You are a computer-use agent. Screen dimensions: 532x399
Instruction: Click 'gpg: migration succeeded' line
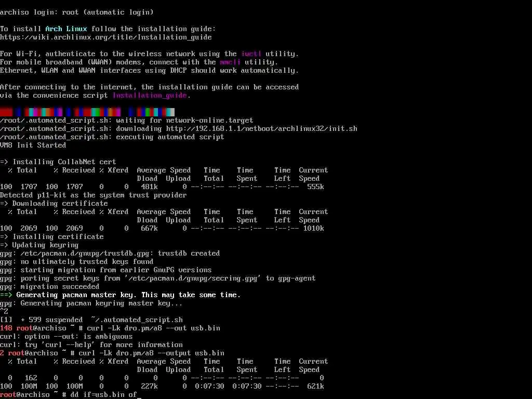tap(49, 287)
